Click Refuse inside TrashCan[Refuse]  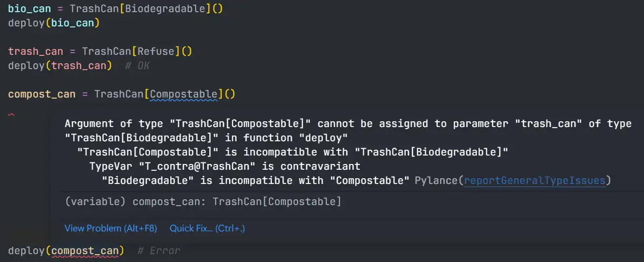coord(156,52)
